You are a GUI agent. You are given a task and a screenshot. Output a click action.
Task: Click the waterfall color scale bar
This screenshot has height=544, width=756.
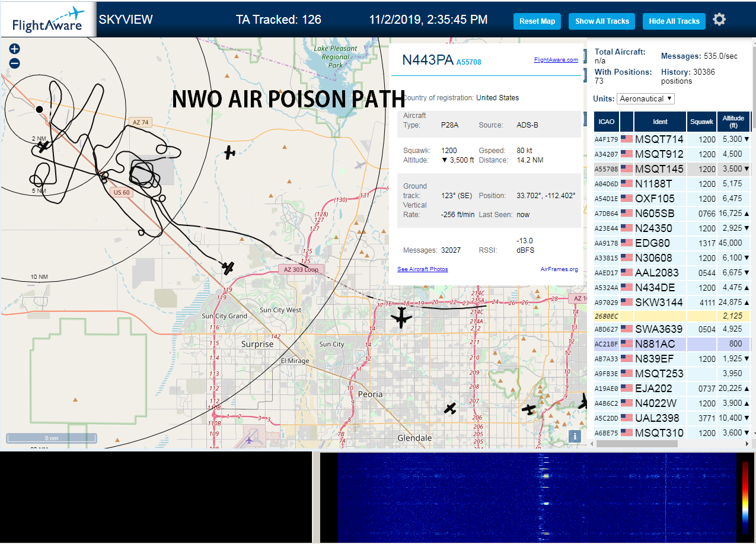tap(745, 497)
